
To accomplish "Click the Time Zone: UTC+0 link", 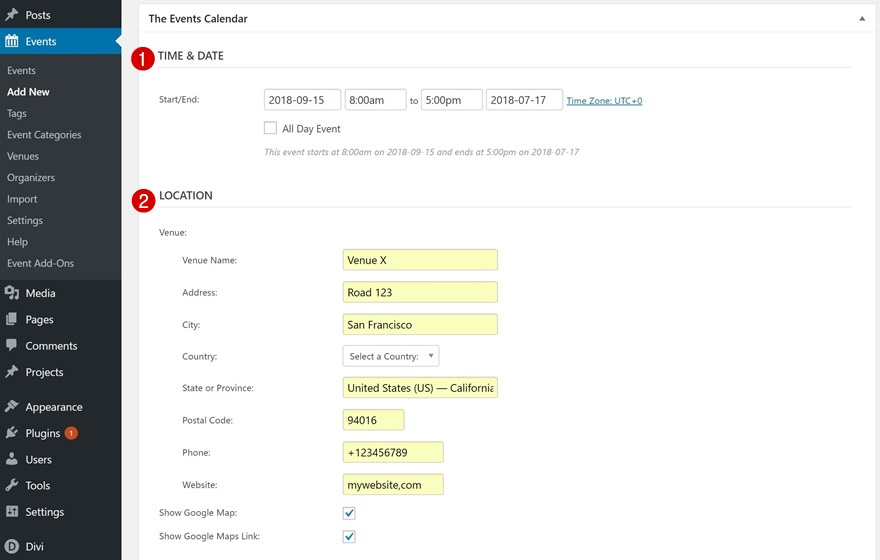I will coord(604,101).
